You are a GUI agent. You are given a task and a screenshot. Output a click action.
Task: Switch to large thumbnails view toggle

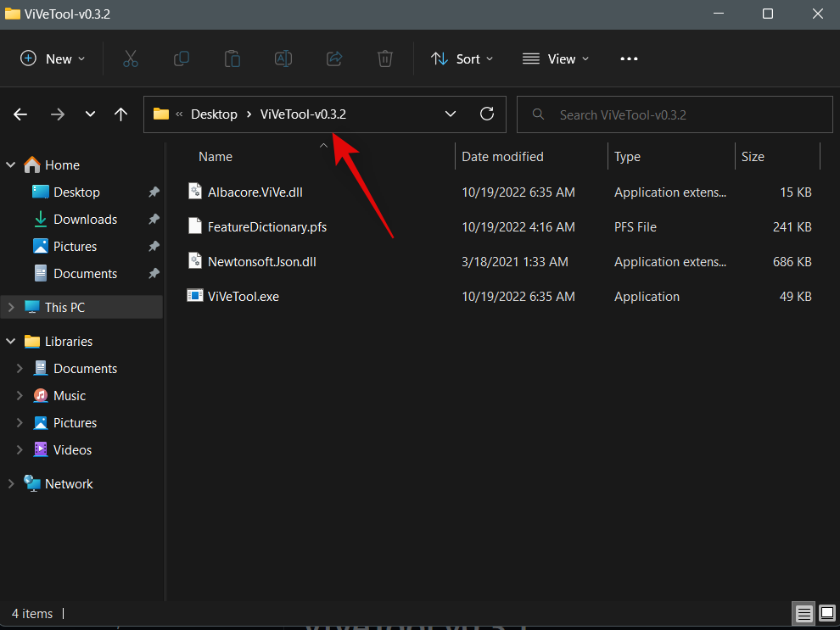pos(826,613)
